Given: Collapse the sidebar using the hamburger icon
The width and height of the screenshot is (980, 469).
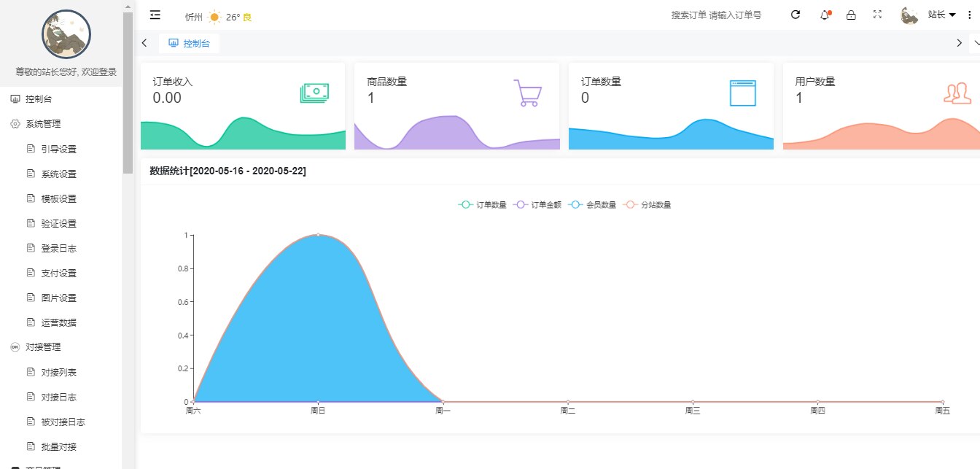Looking at the screenshot, I should click(x=155, y=14).
